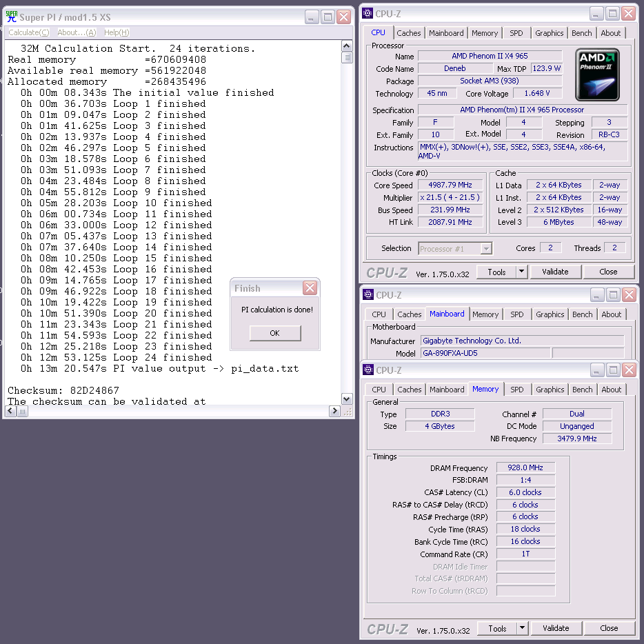
Task: Click the Loop 24 finished line
Action: point(117,357)
